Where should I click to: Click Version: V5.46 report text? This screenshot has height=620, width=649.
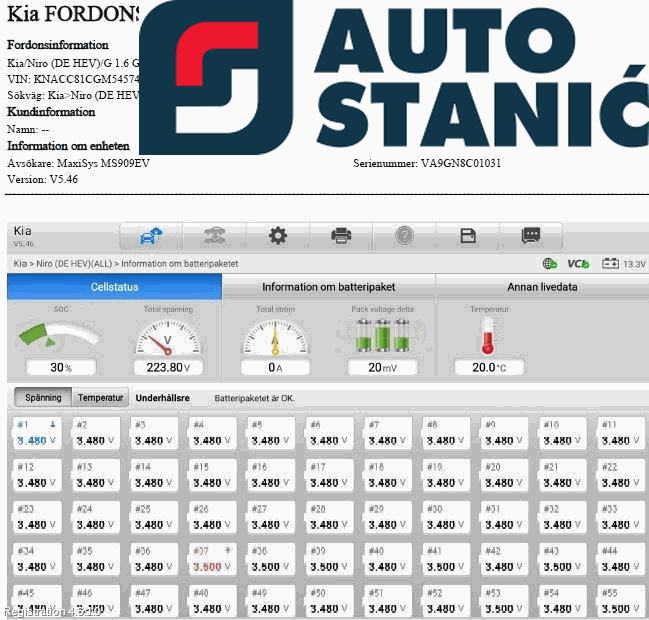click(x=43, y=179)
